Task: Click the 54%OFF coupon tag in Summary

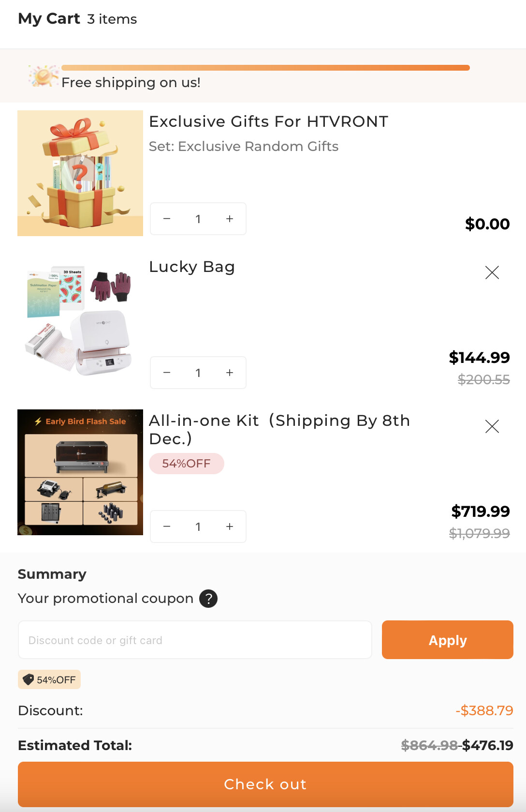Action: tap(49, 679)
